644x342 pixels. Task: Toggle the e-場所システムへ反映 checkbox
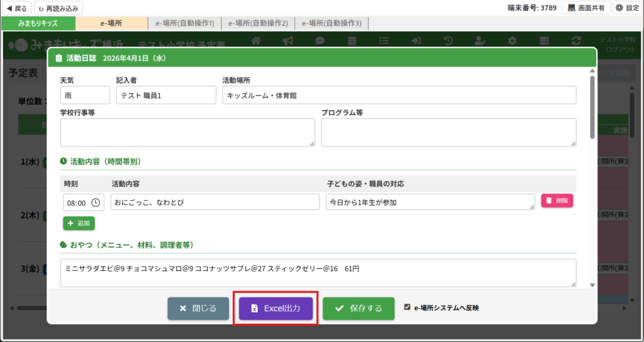pyautogui.click(x=408, y=308)
